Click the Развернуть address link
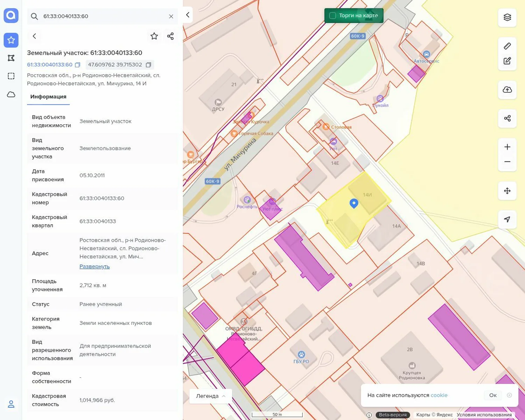 point(94,266)
